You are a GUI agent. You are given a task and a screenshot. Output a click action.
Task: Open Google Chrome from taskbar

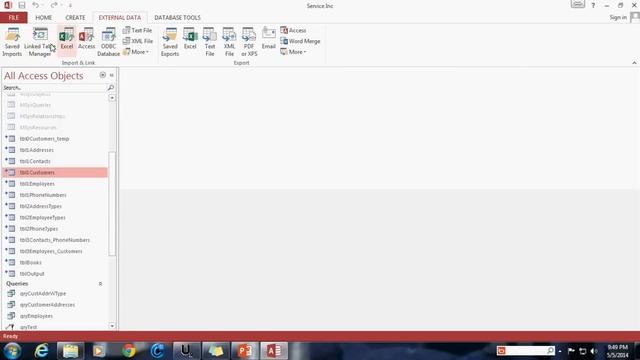(129, 351)
